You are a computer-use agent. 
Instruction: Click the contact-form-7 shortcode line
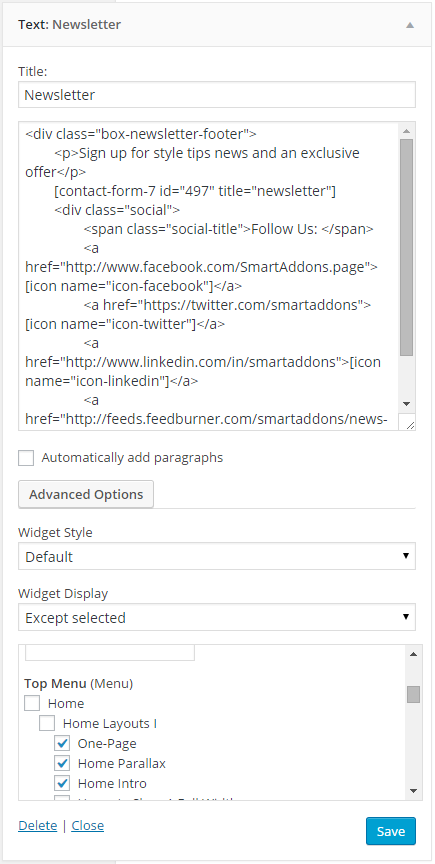click(195, 191)
